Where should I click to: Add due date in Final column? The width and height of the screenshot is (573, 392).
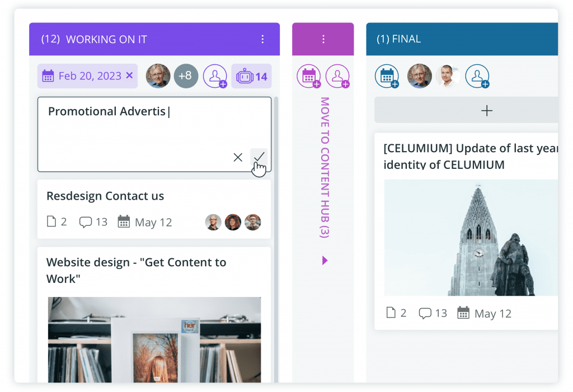click(387, 76)
